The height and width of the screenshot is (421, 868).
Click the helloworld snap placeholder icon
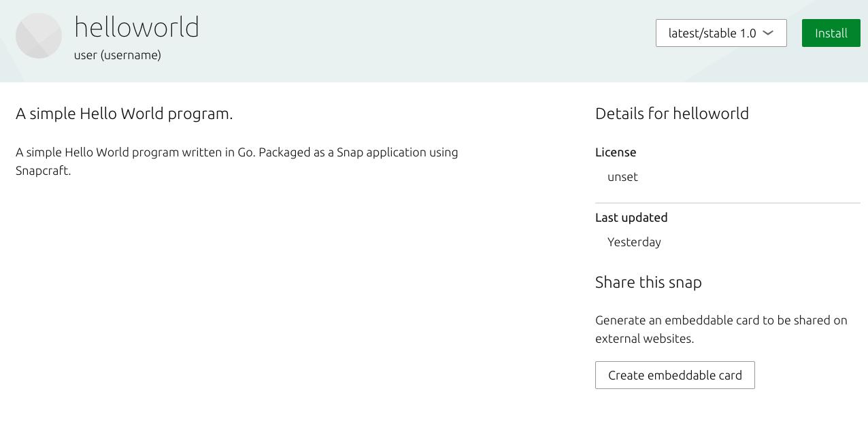(39, 36)
